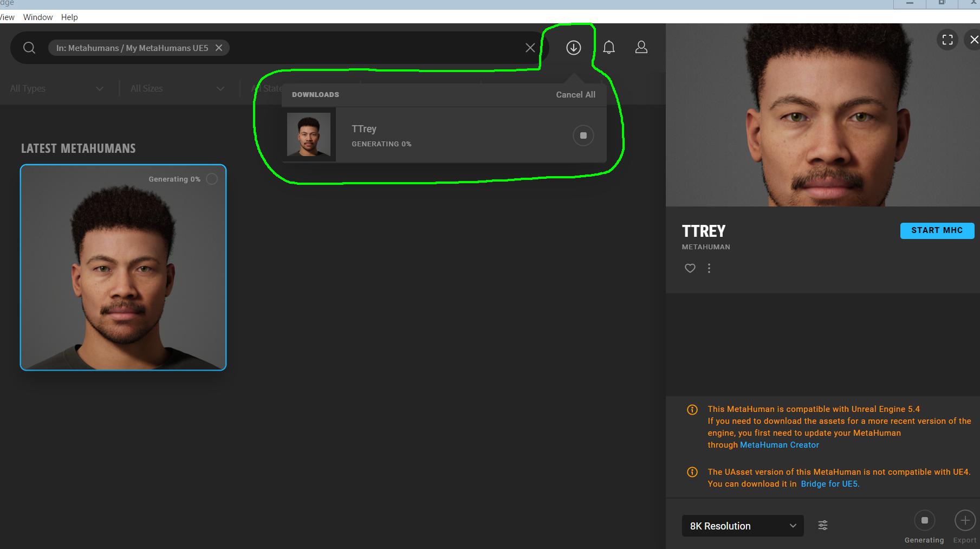Select TTrey thumbnail in downloads list
Screen dimensions: 980x549
[x=309, y=134]
